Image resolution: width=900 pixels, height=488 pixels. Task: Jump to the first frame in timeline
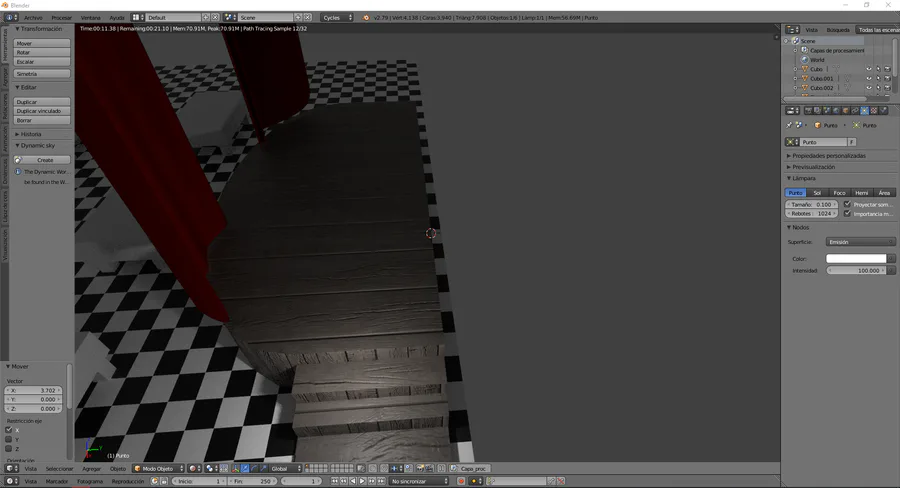point(334,481)
